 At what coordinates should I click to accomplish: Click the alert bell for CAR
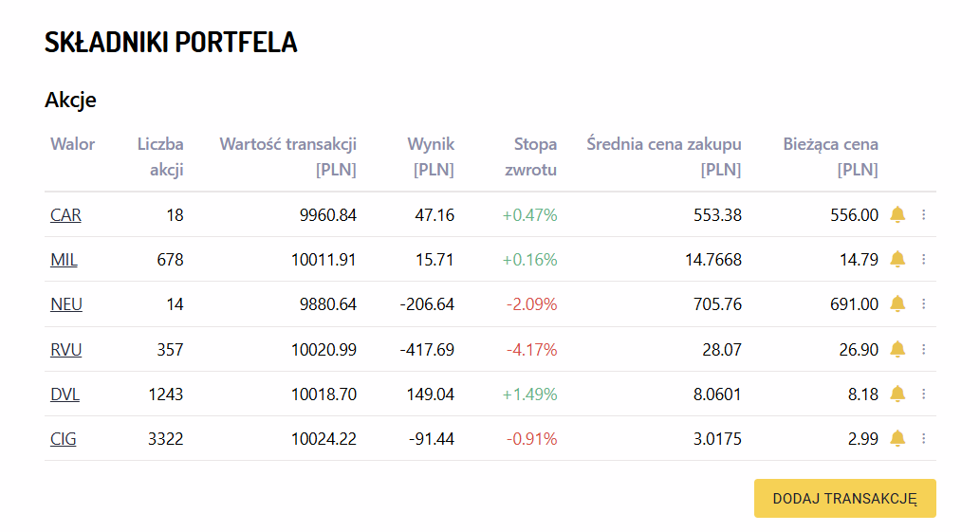tap(897, 215)
